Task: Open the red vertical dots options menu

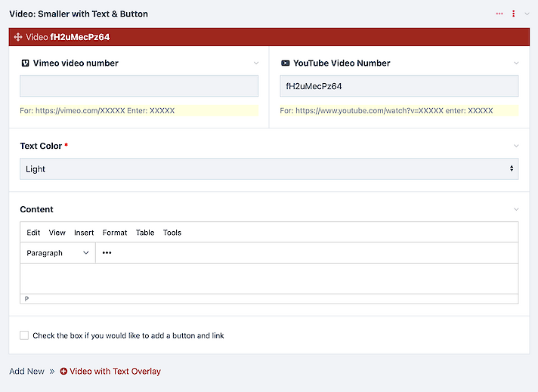Action: click(513, 14)
